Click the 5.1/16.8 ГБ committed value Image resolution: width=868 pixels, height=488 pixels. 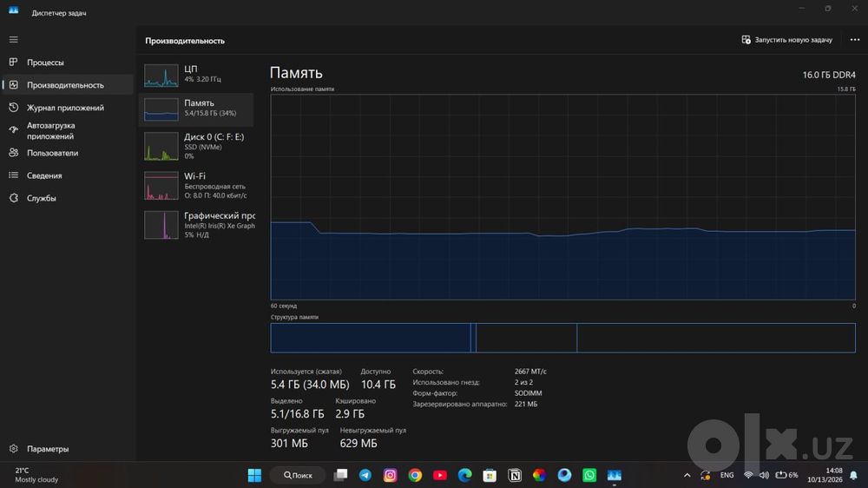pyautogui.click(x=297, y=414)
